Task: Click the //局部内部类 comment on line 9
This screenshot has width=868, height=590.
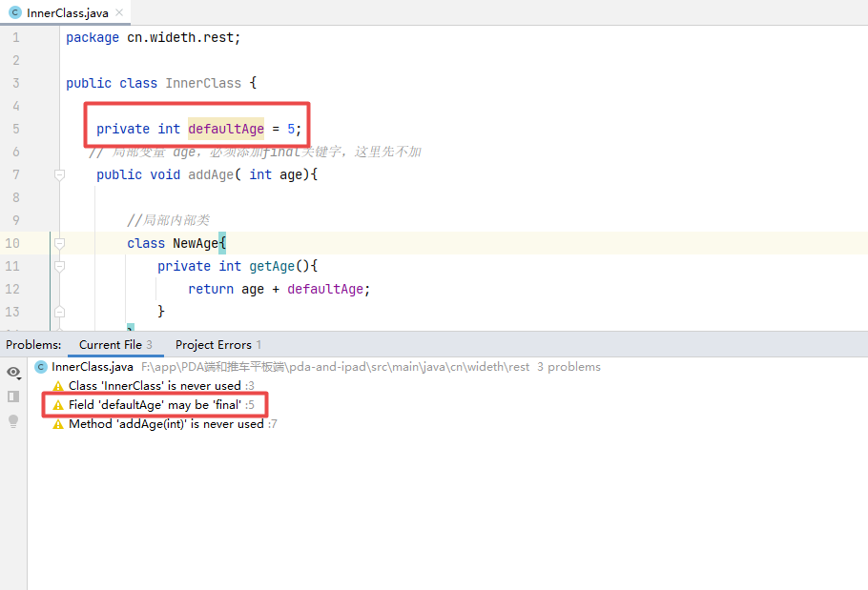Action: [168, 220]
